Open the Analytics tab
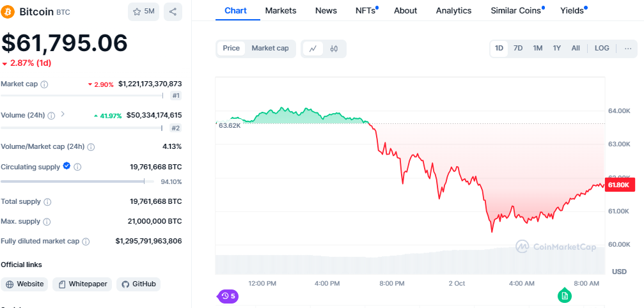 [453, 11]
